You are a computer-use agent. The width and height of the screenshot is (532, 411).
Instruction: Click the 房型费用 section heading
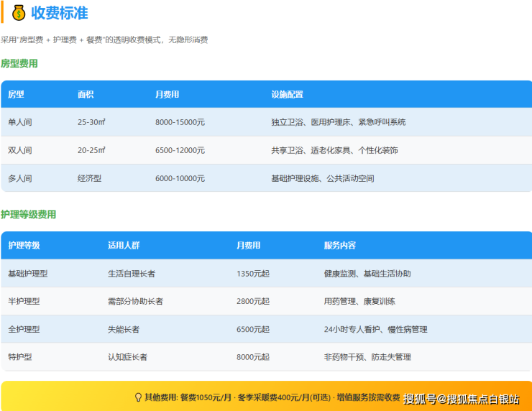coord(19,63)
